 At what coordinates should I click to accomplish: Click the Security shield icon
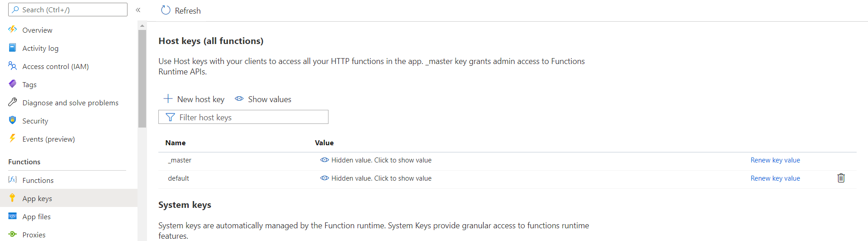(12, 120)
